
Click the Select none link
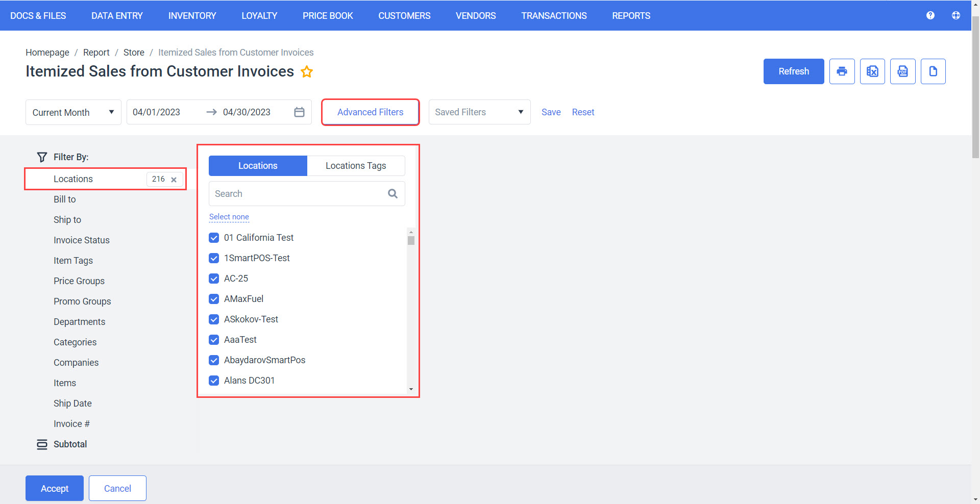pyautogui.click(x=229, y=217)
